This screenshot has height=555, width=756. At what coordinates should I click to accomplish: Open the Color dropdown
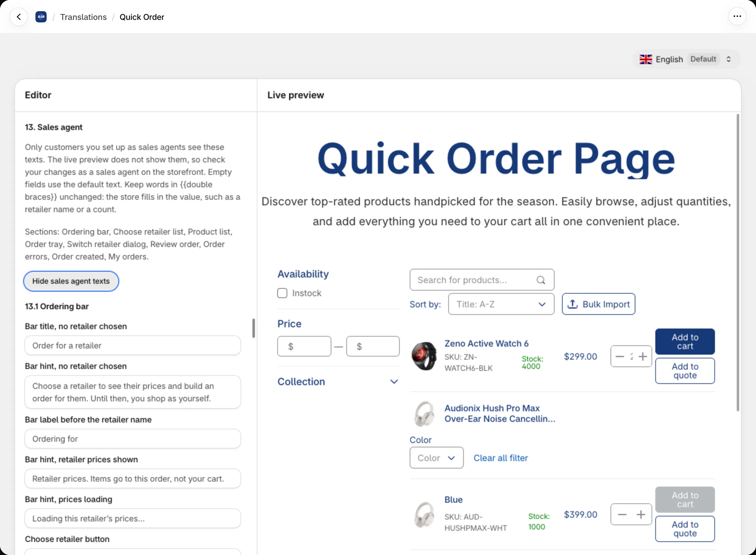[436, 458]
